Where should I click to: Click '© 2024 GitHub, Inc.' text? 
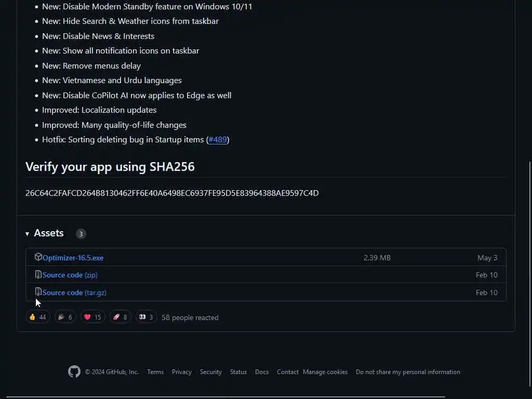pos(112,372)
